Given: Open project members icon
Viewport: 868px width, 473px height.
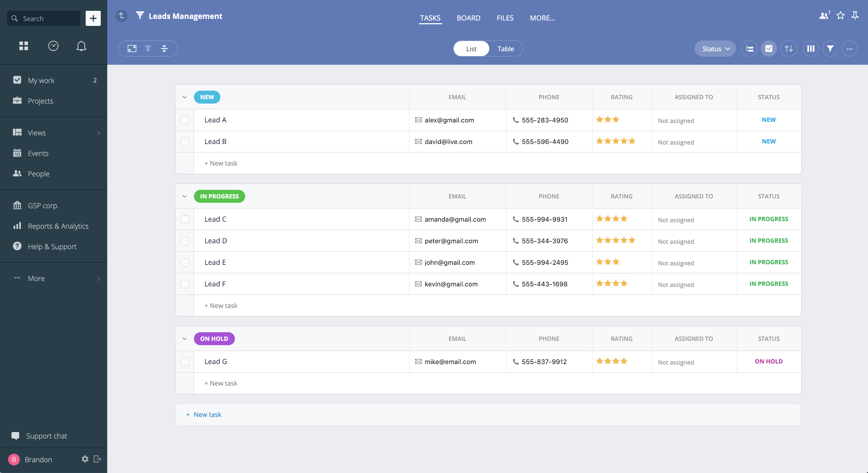Looking at the screenshot, I should (824, 15).
